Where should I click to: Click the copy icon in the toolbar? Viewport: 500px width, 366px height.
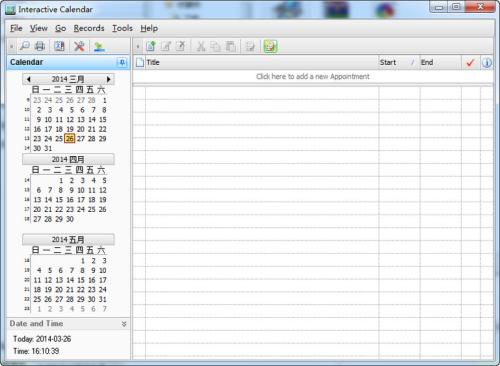pyautogui.click(x=215, y=46)
